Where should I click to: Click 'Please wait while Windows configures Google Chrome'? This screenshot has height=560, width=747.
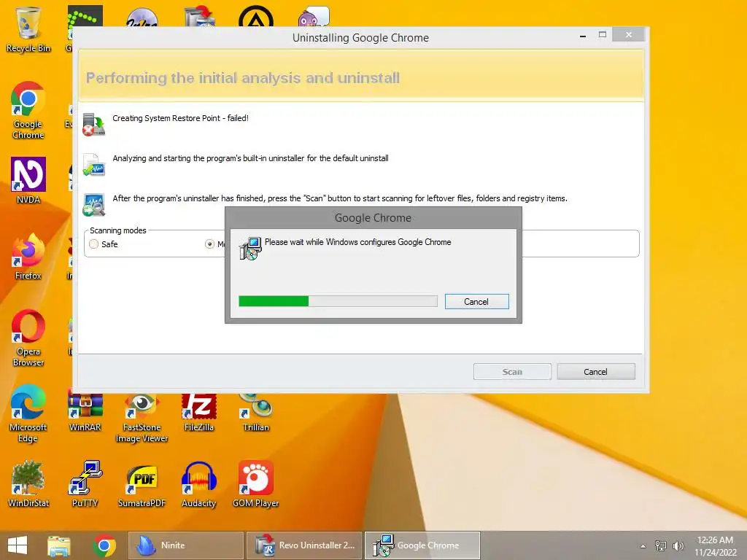point(357,242)
